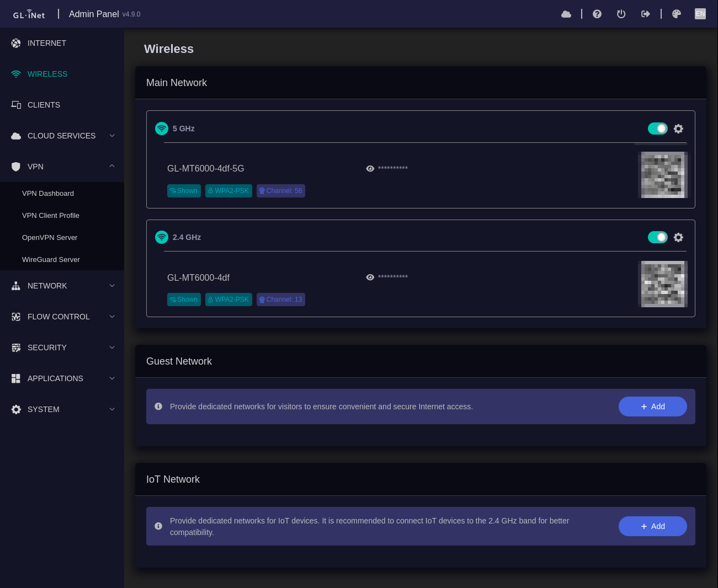
Task: Show the GL-MT6000-4df password
Action: point(370,277)
